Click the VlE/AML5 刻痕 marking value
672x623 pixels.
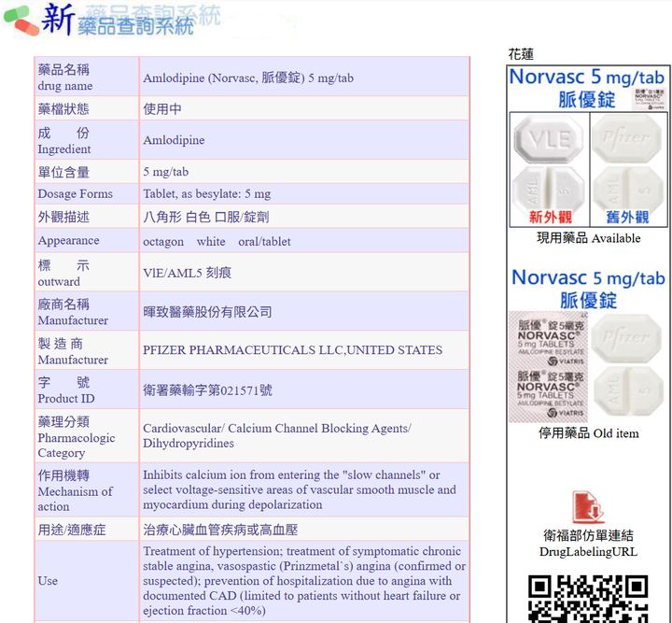click(x=187, y=273)
